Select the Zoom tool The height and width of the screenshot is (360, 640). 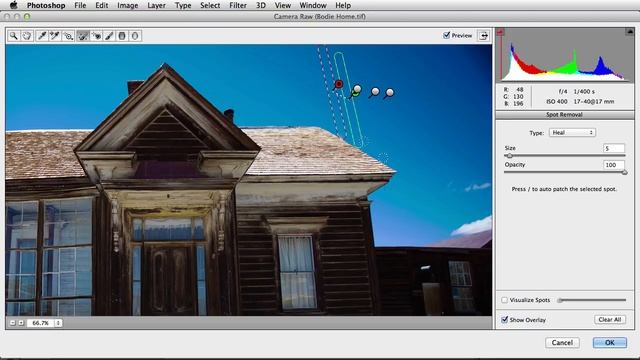(13, 36)
